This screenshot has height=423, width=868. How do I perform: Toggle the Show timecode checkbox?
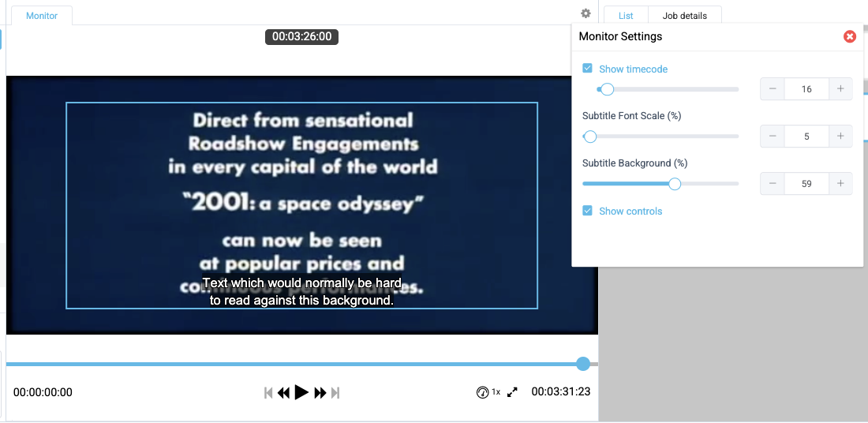point(587,68)
